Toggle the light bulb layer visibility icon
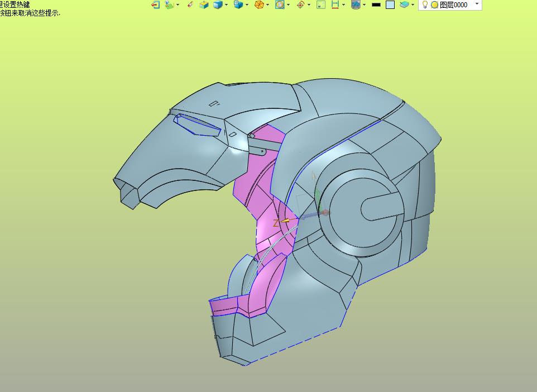This screenshot has width=537, height=392. 425,5
